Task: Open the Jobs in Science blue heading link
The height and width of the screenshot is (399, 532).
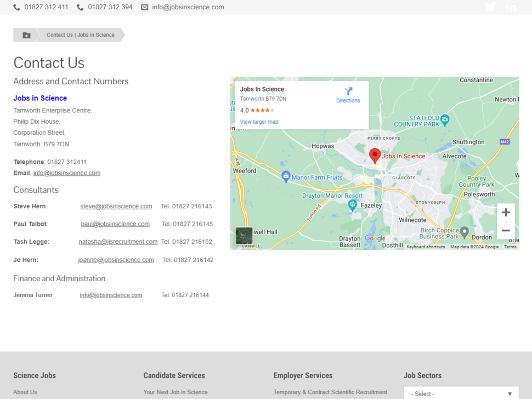Action: pos(40,98)
